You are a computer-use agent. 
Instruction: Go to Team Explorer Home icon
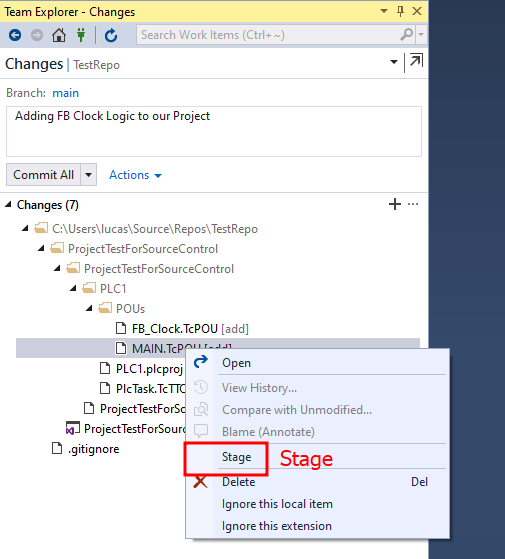coord(59,35)
